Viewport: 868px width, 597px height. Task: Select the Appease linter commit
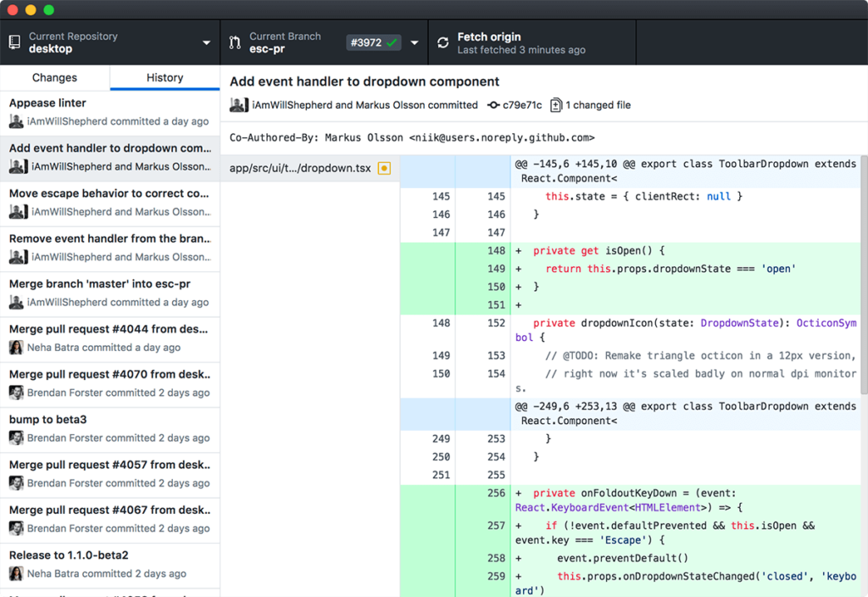(x=109, y=112)
